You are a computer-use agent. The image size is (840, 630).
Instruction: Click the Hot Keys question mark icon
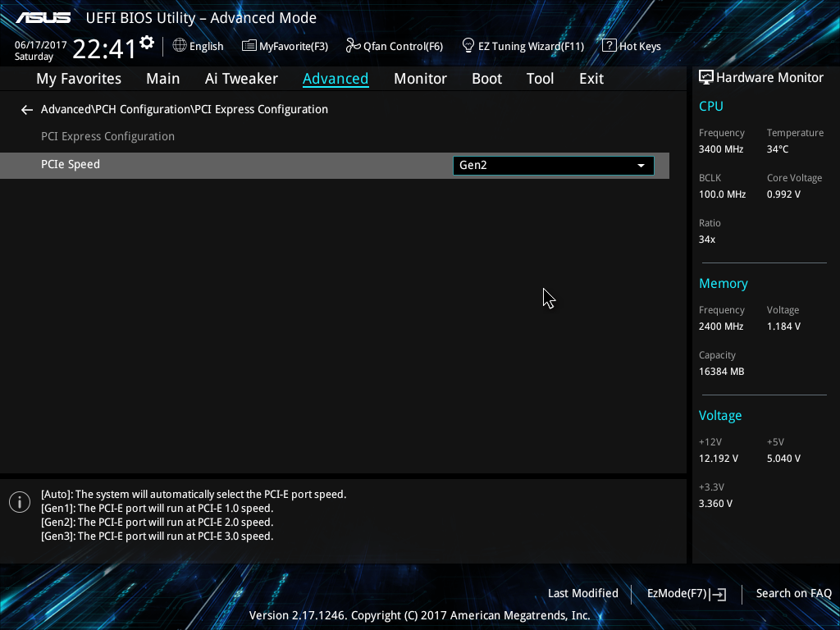609,46
